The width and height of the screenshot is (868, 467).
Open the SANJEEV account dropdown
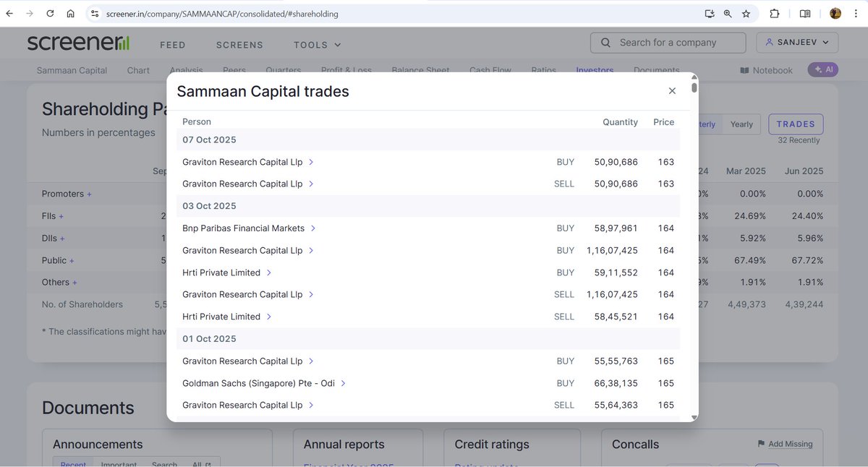pos(797,43)
